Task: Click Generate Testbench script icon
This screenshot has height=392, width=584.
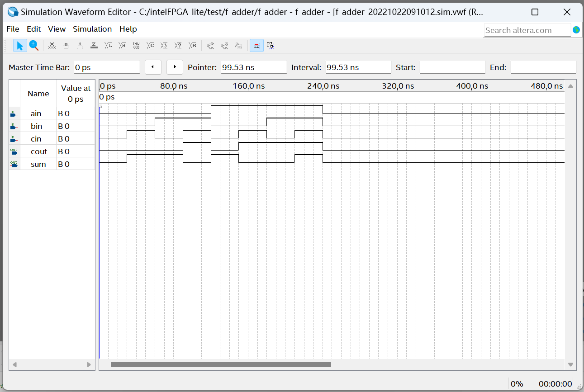Action: click(238, 46)
